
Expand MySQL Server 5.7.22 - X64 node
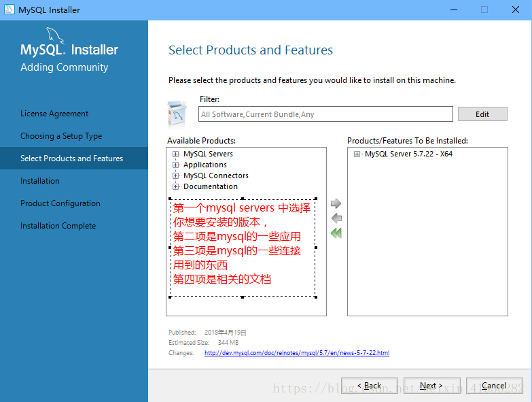(x=357, y=154)
